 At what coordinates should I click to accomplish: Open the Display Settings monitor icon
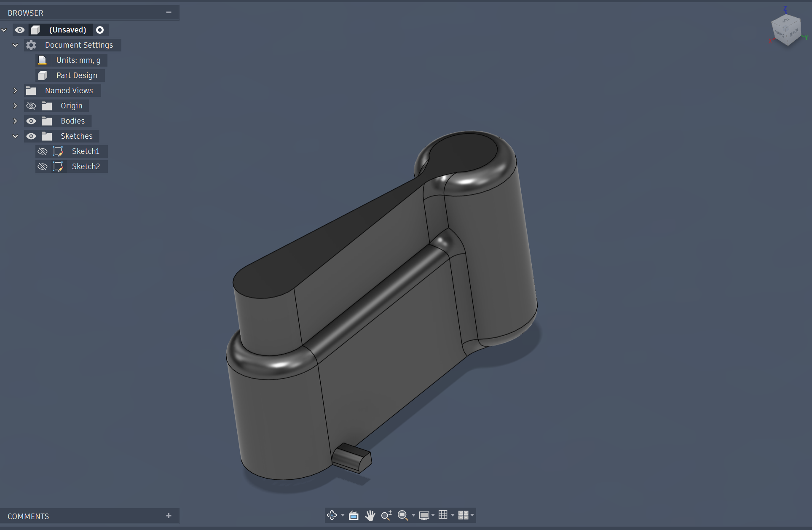[424, 515]
